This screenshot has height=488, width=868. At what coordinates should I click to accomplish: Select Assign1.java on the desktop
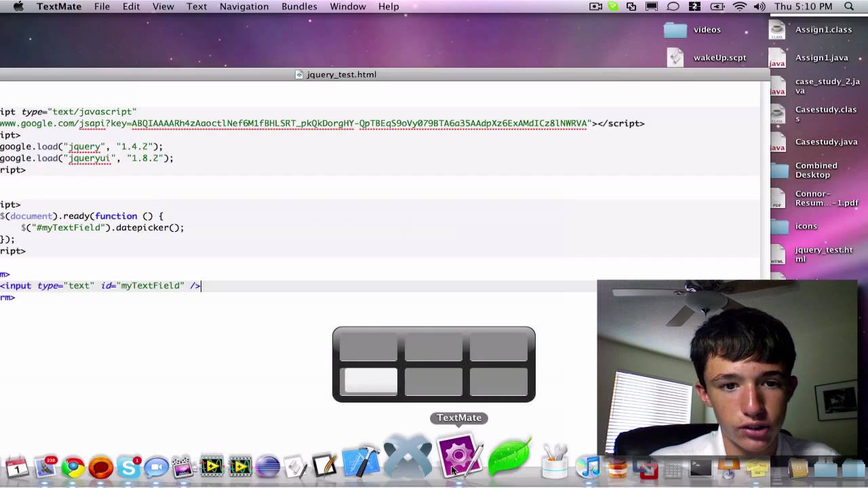809,58
